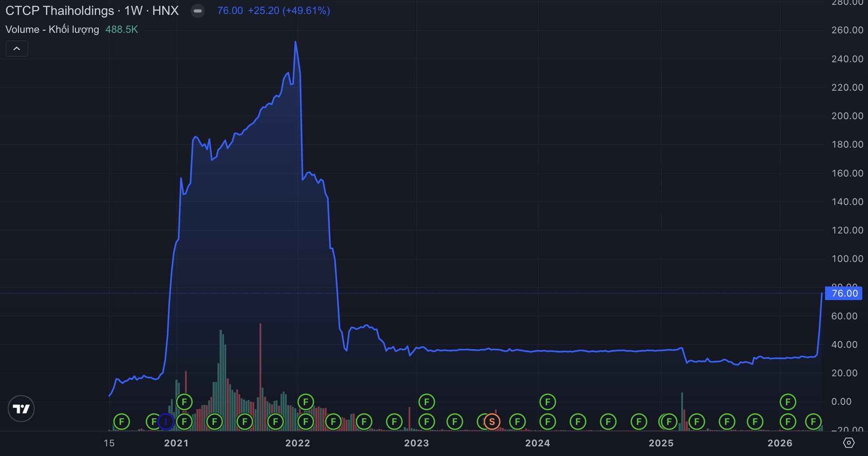Click the 200.00 price axis label
868x456 pixels.
(847, 116)
